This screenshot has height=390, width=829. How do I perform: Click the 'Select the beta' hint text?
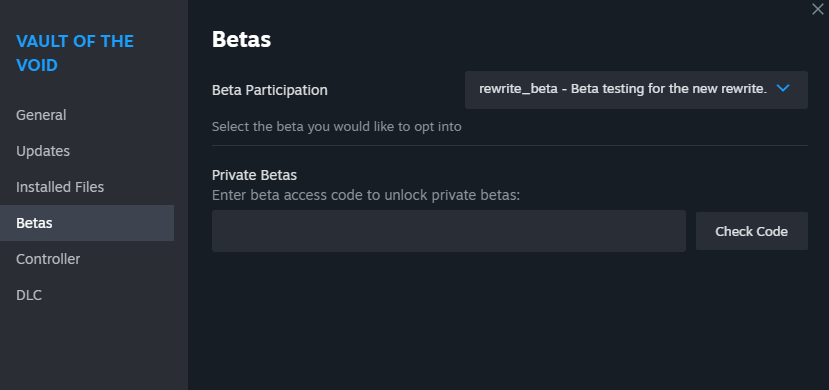coord(336,127)
